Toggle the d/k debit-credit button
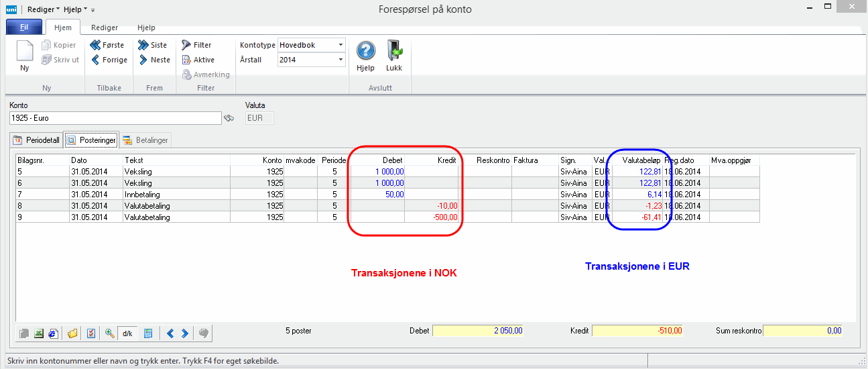This screenshot has width=868, height=369. tap(127, 333)
